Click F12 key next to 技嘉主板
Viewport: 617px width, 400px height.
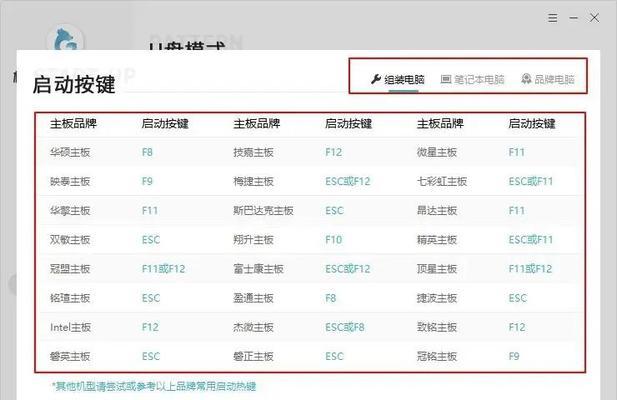(x=334, y=152)
